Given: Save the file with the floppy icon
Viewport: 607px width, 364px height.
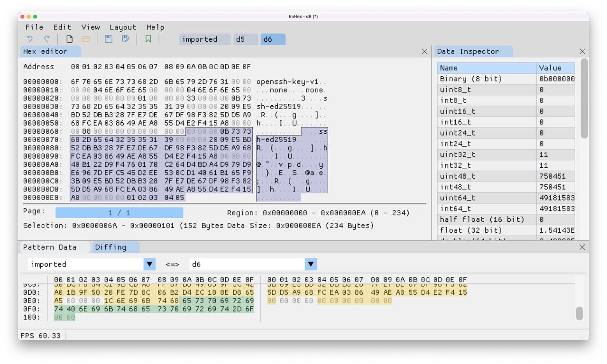Looking at the screenshot, I should pos(109,39).
